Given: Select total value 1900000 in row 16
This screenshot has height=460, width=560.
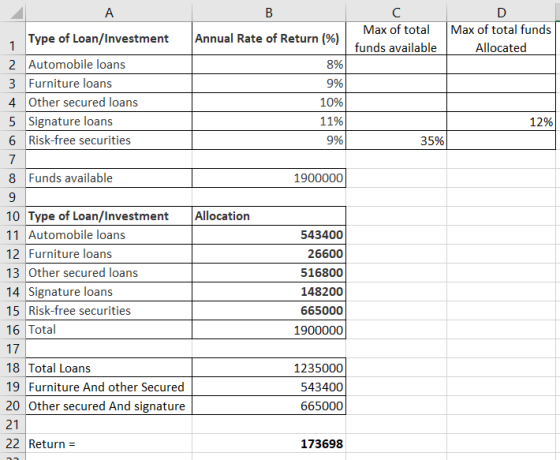Looking at the screenshot, I should point(269,330).
